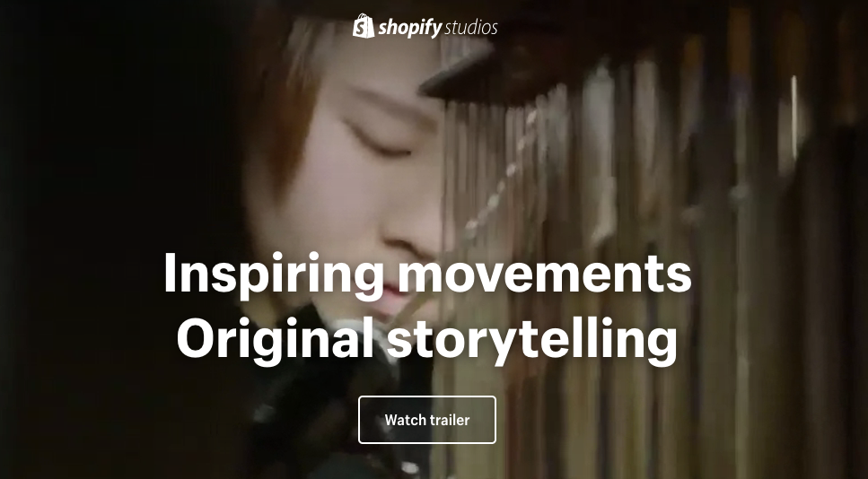Select the word "Inspiring" in the headline
The height and width of the screenshot is (479, 868).
pyautogui.click(x=274, y=274)
